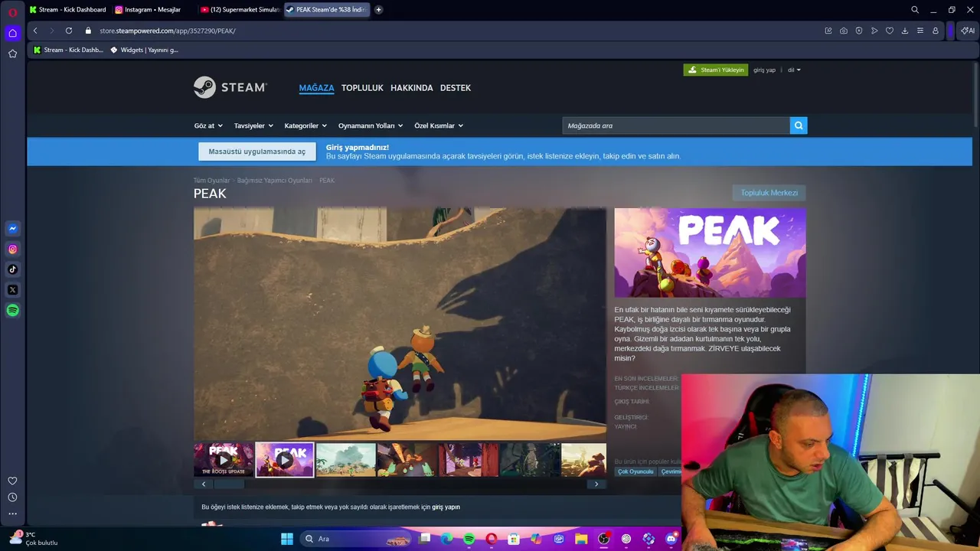
Task: Select the second PEAK trailer thumbnail
Action: (284, 460)
